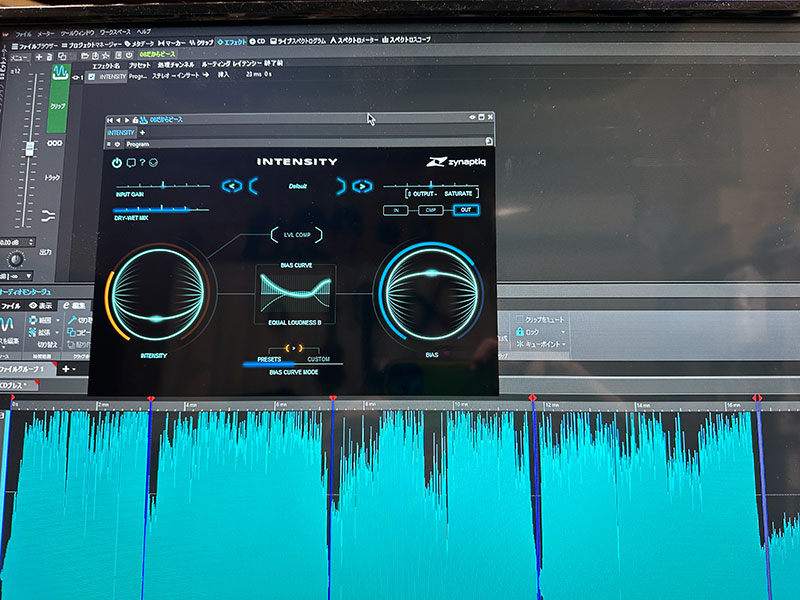Click the DRY-WET MIX slider
The height and width of the screenshot is (600, 800).
click(x=161, y=209)
